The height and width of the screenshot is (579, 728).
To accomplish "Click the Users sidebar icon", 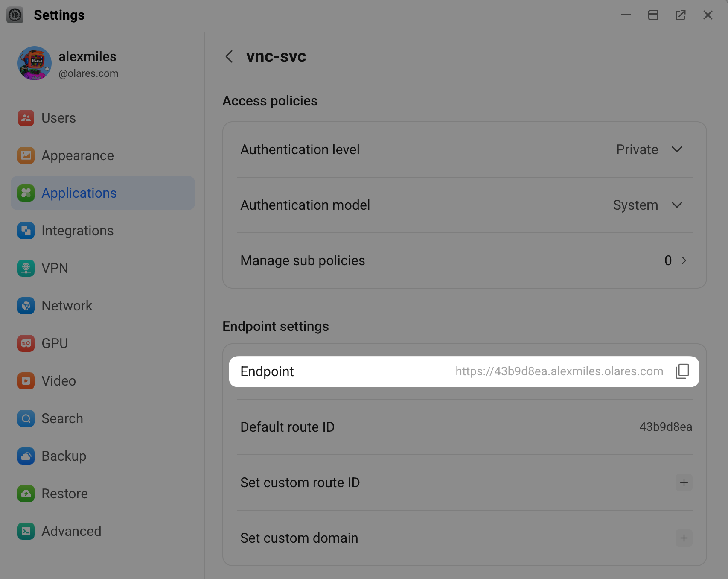I will click(x=26, y=118).
